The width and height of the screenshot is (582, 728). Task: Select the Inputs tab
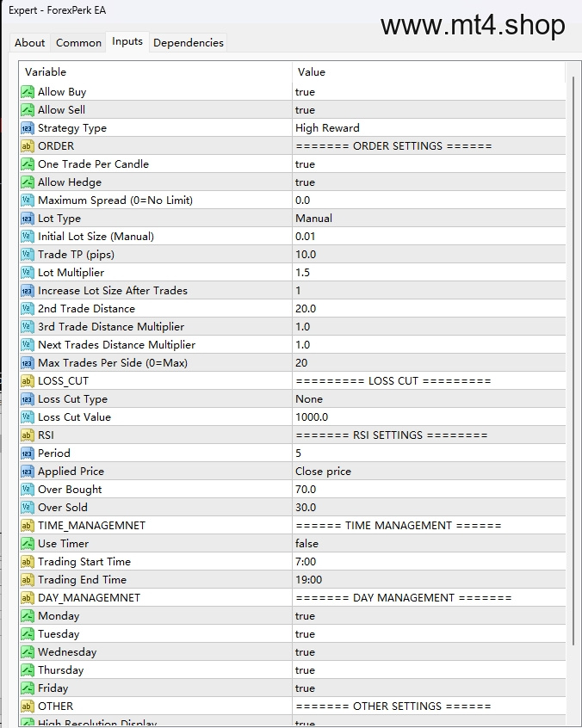click(x=127, y=42)
